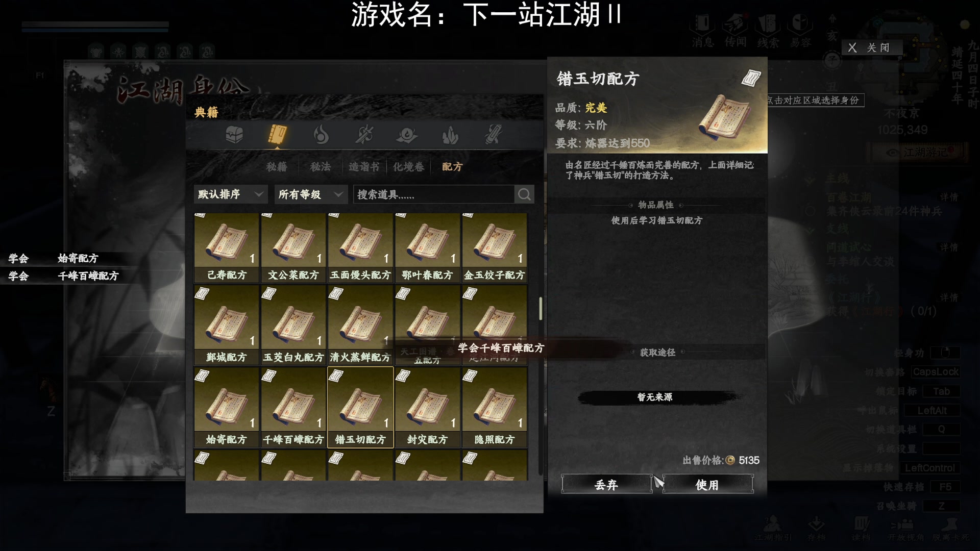The image size is (980, 551).
Task: Select the 错玉切配方 recipe item
Action: pyautogui.click(x=360, y=407)
